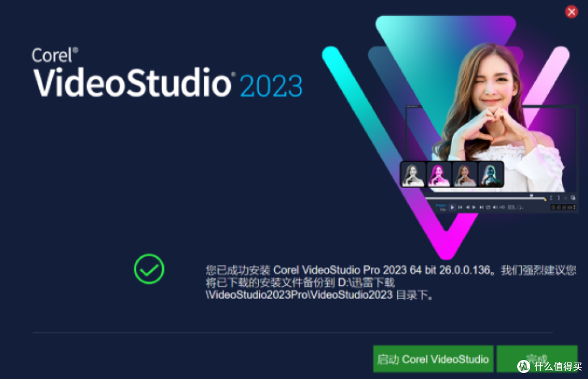The image size is (588, 379).
Task: Select the natural-color portrait filter thumbnail
Action: click(464, 175)
